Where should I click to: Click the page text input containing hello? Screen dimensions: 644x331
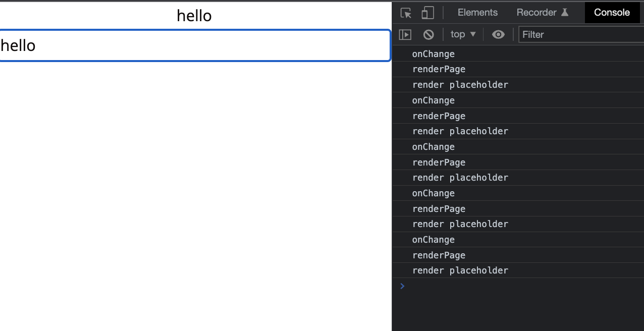pos(195,46)
